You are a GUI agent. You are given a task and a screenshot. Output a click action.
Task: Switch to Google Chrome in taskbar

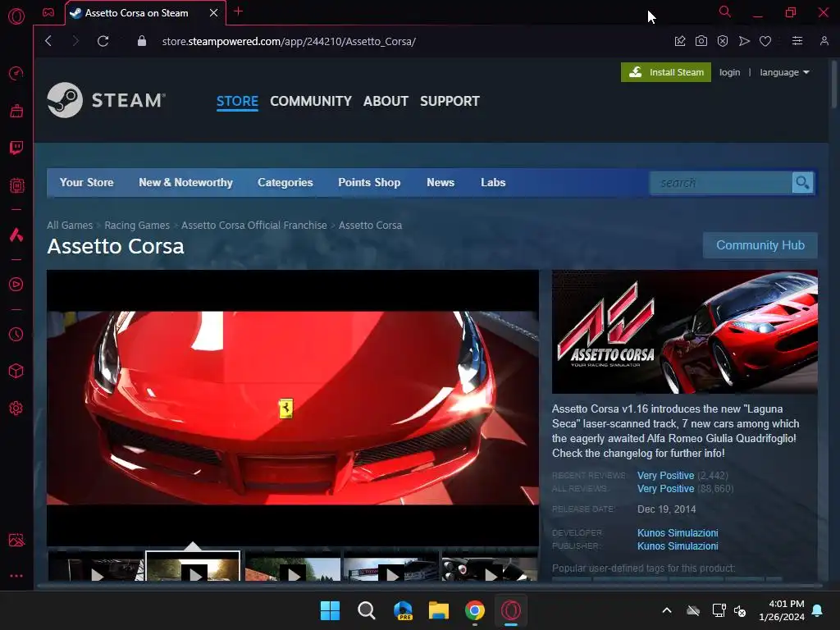[475, 610]
